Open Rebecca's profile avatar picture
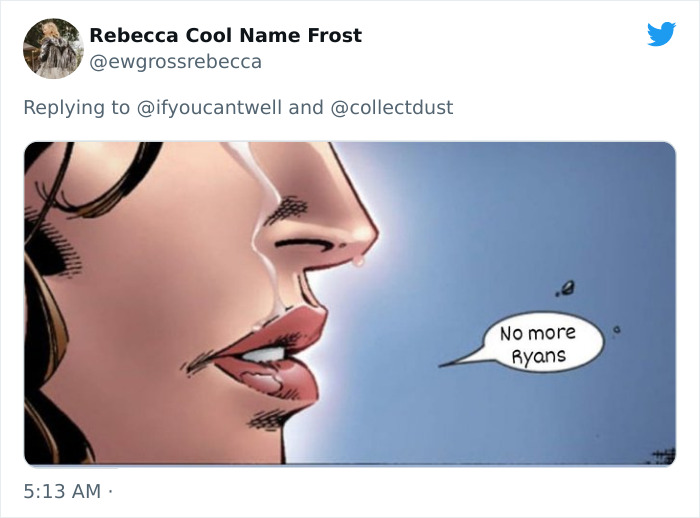700x518 pixels. pyautogui.click(x=52, y=48)
